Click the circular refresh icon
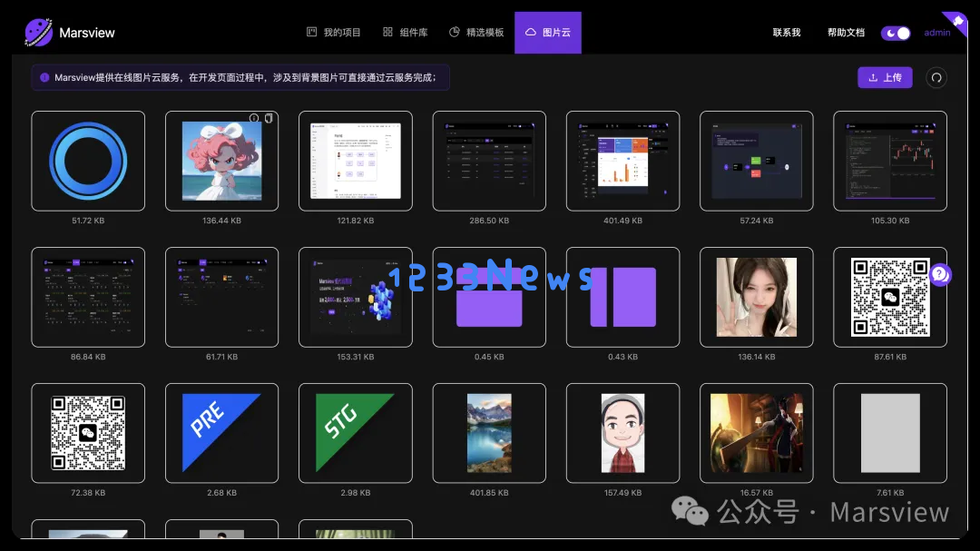The image size is (980, 551). coord(936,77)
